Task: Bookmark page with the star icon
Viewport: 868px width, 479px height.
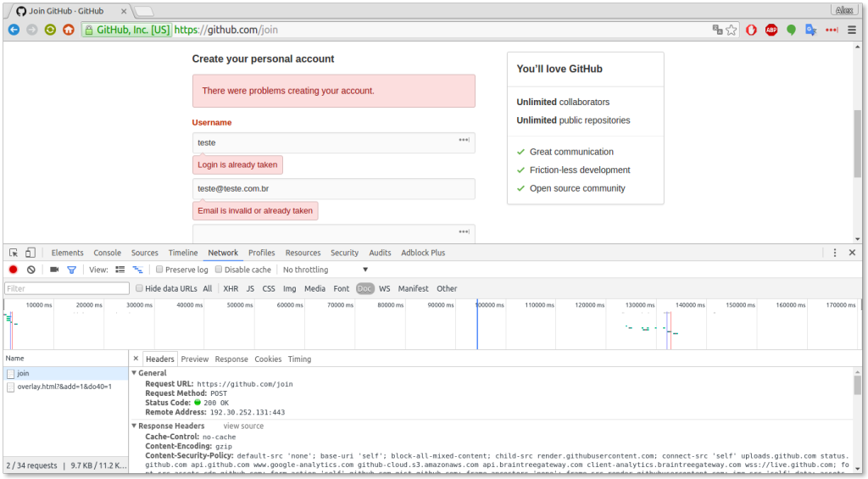Action: point(732,30)
